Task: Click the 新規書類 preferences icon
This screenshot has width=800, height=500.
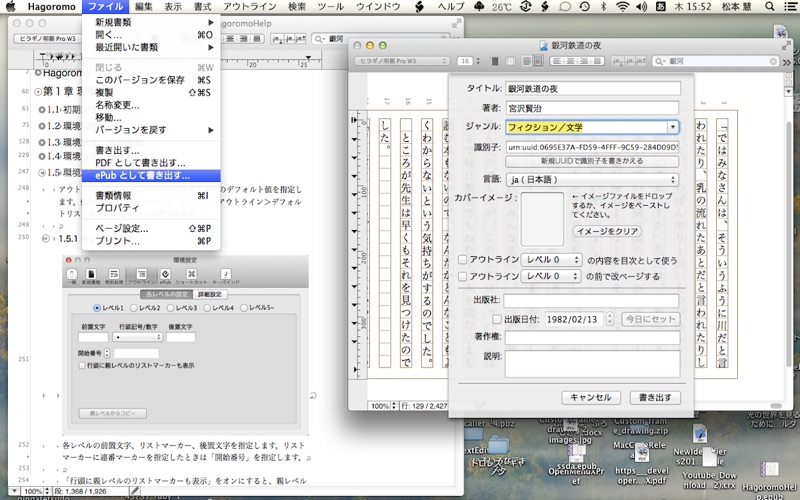Action: 91,276
